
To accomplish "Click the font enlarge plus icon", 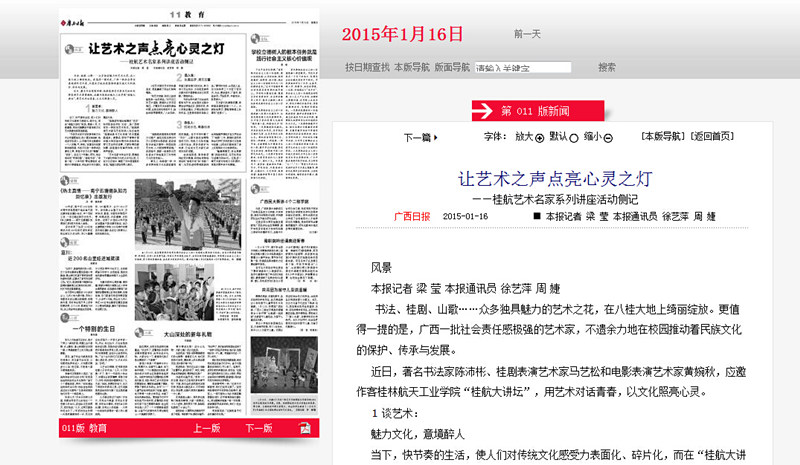I will click(541, 137).
